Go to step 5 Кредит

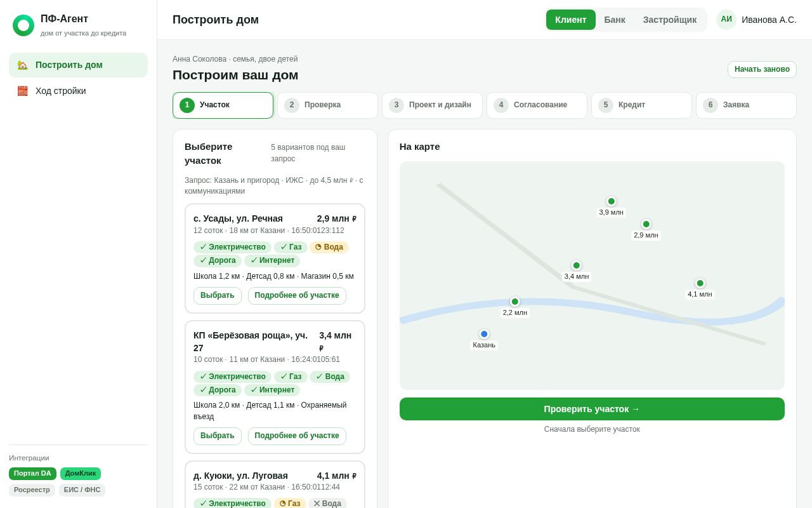(641, 105)
